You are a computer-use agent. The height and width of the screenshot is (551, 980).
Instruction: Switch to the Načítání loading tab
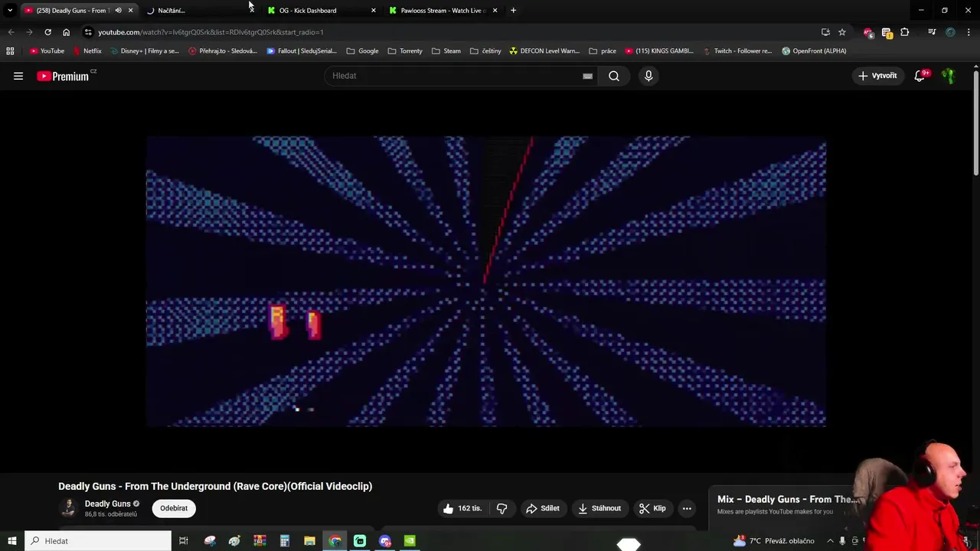click(x=191, y=11)
